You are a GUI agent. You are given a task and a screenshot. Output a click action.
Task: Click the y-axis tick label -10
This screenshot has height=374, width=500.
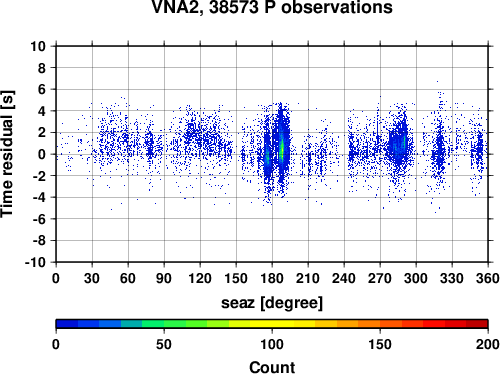(36, 263)
